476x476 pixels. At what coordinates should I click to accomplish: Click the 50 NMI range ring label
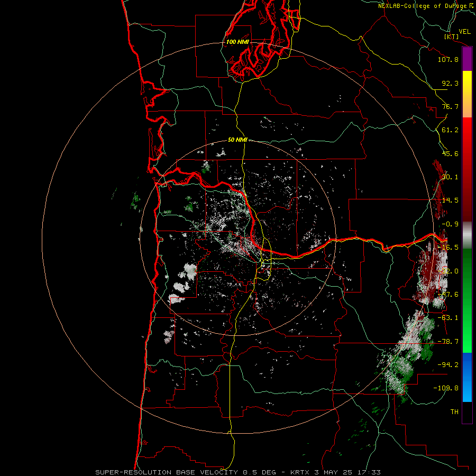(237, 140)
